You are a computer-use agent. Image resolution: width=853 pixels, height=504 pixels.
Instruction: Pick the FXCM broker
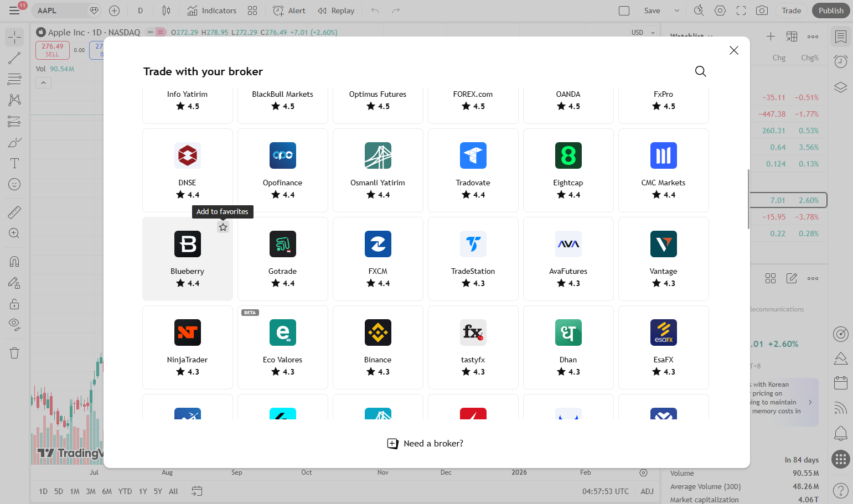tap(378, 259)
